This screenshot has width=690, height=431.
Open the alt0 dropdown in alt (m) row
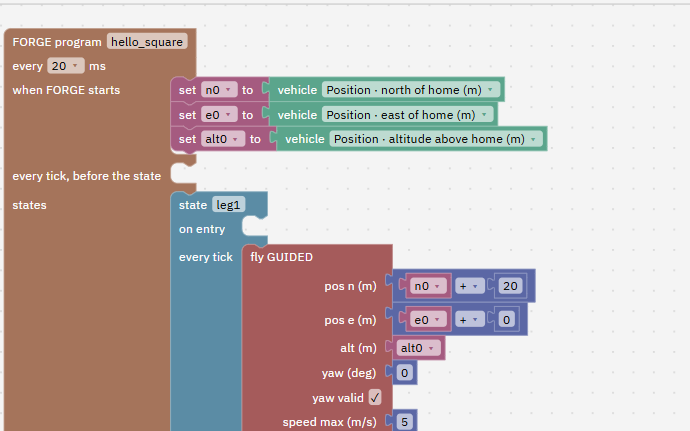tap(418, 348)
